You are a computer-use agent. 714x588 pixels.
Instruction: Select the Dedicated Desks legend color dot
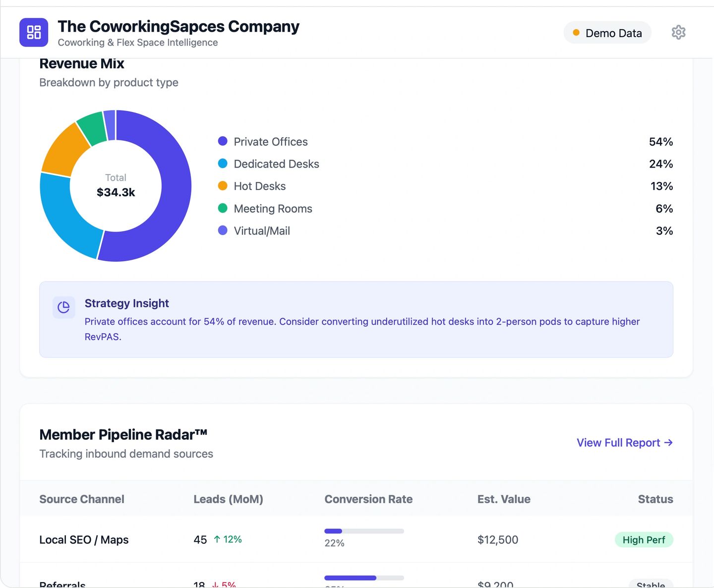coord(223,163)
